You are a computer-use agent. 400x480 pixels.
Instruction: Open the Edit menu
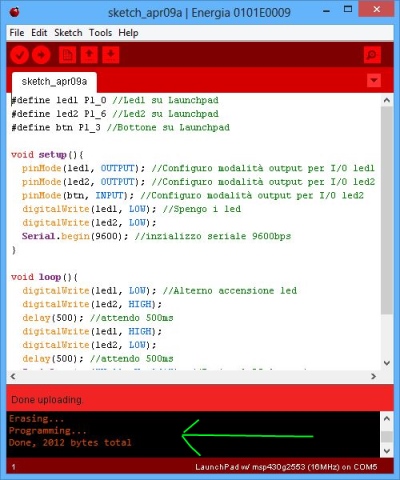39,33
